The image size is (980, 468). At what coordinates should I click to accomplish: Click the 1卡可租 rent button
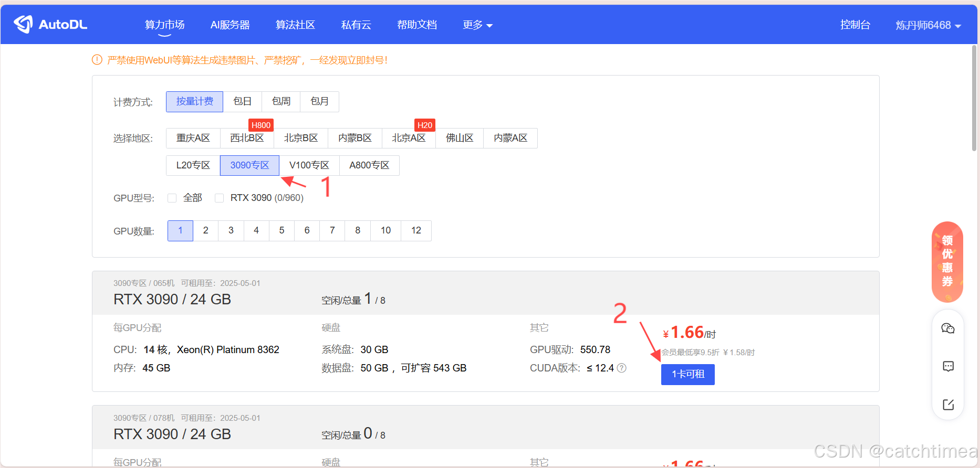coord(688,374)
